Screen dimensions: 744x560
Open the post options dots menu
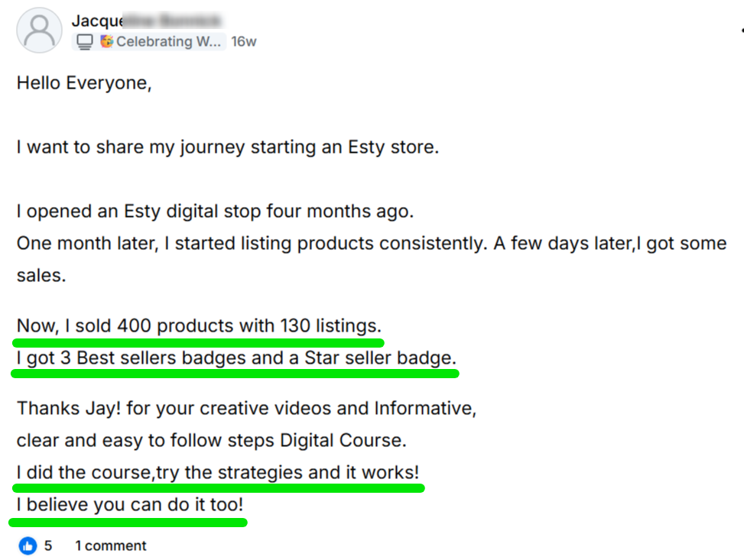[741, 31]
